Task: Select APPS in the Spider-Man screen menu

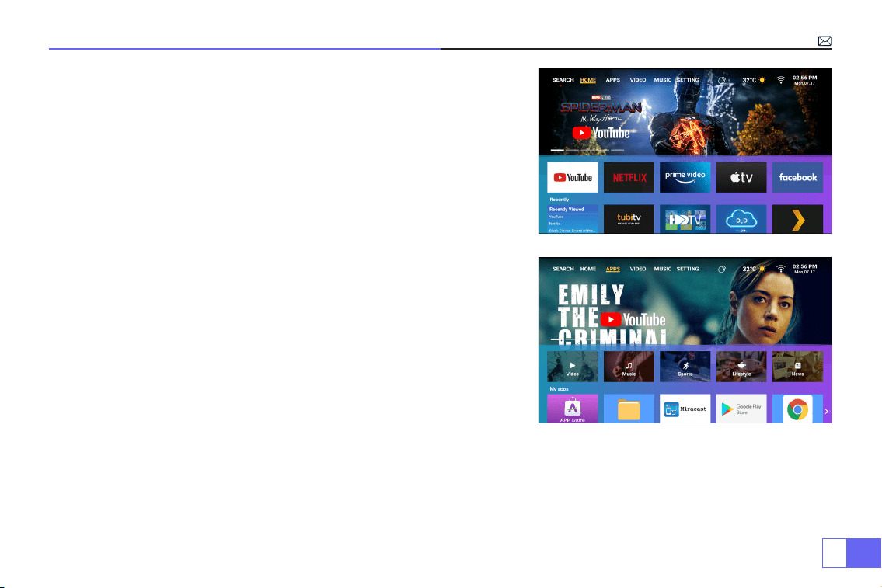Action: [x=612, y=80]
